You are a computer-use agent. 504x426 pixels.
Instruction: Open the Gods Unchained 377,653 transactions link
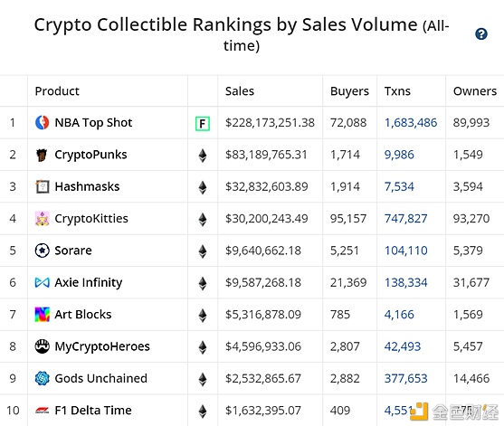406,378
